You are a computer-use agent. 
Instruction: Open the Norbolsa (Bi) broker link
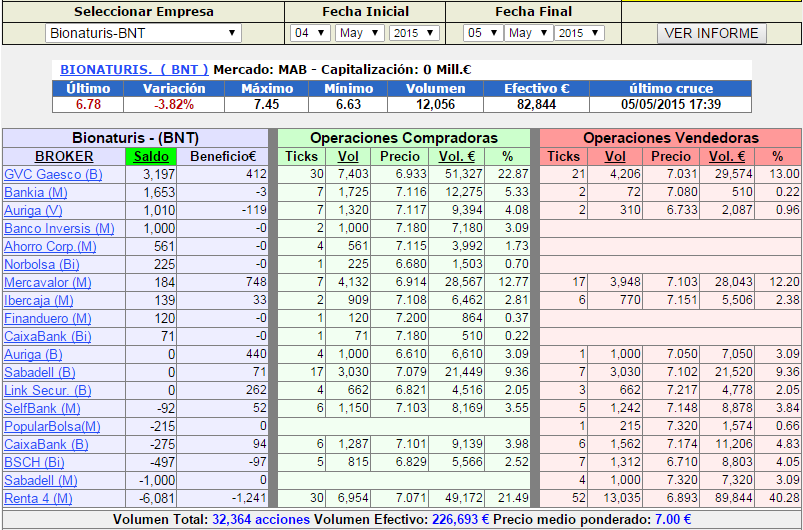[42, 265]
